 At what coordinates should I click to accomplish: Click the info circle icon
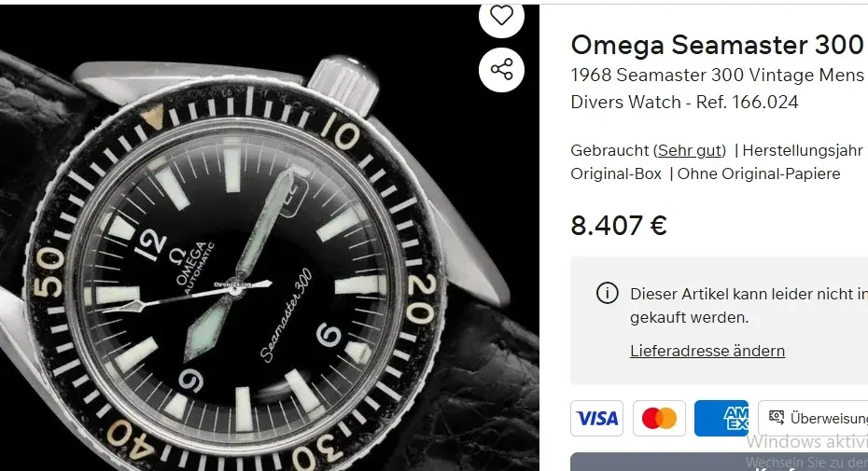pyautogui.click(x=608, y=293)
